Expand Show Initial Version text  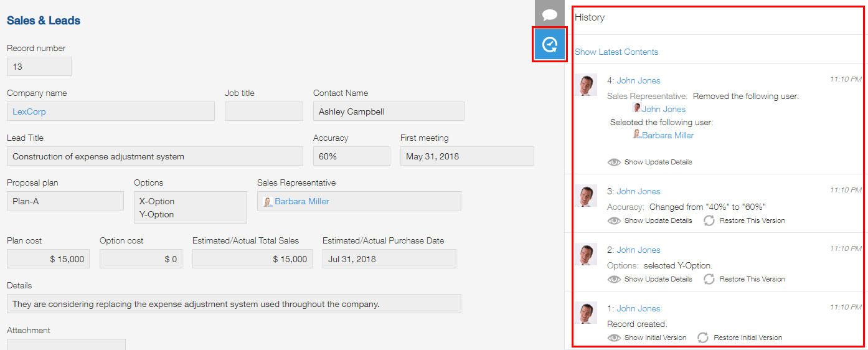point(655,338)
